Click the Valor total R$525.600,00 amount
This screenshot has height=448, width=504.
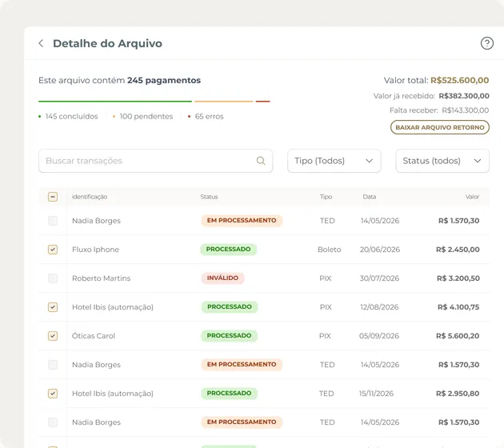click(460, 80)
